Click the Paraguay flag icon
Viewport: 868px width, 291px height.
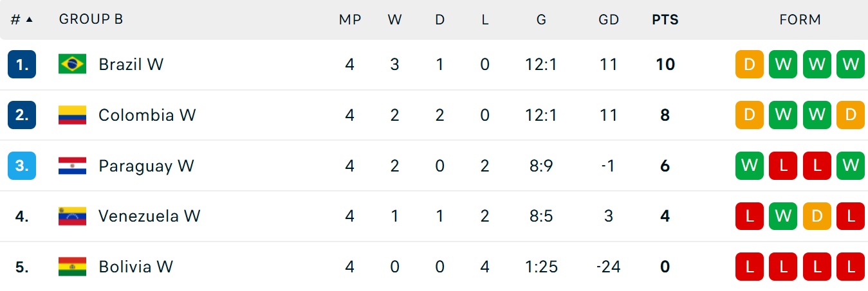click(72, 166)
